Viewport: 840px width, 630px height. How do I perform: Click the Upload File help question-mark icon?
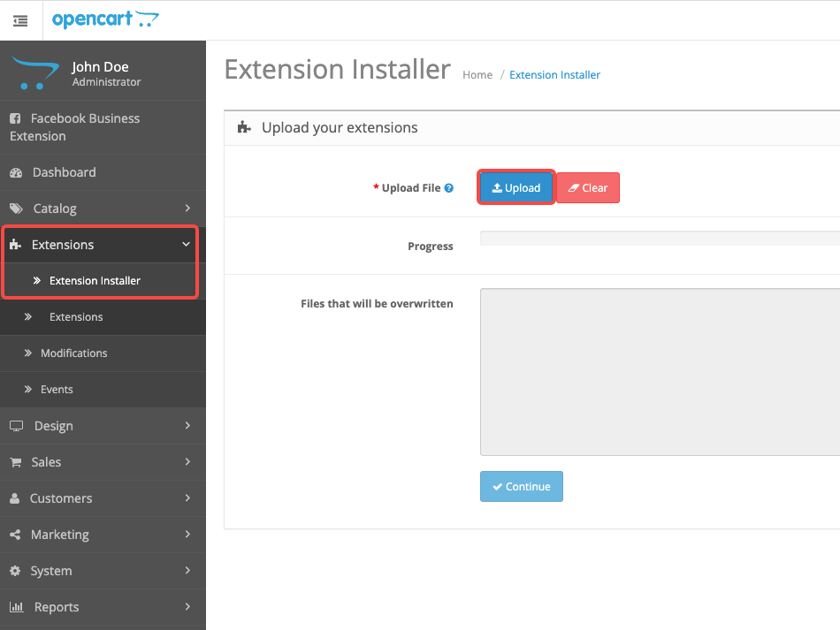(449, 188)
